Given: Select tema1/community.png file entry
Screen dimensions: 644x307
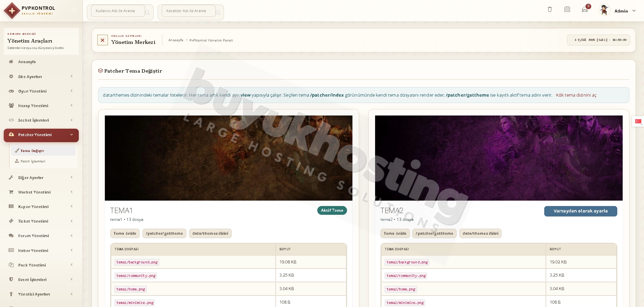Looking at the screenshot, I should (x=136, y=276).
